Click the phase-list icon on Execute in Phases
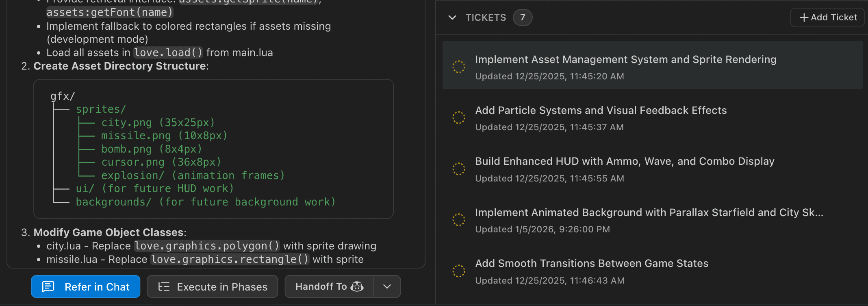This screenshot has width=868, height=306. coord(165,286)
